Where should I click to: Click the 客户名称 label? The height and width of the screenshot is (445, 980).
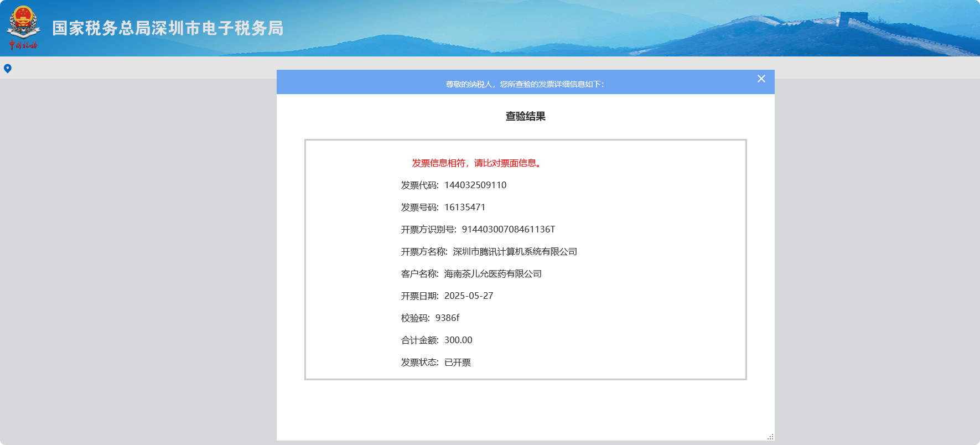(419, 273)
